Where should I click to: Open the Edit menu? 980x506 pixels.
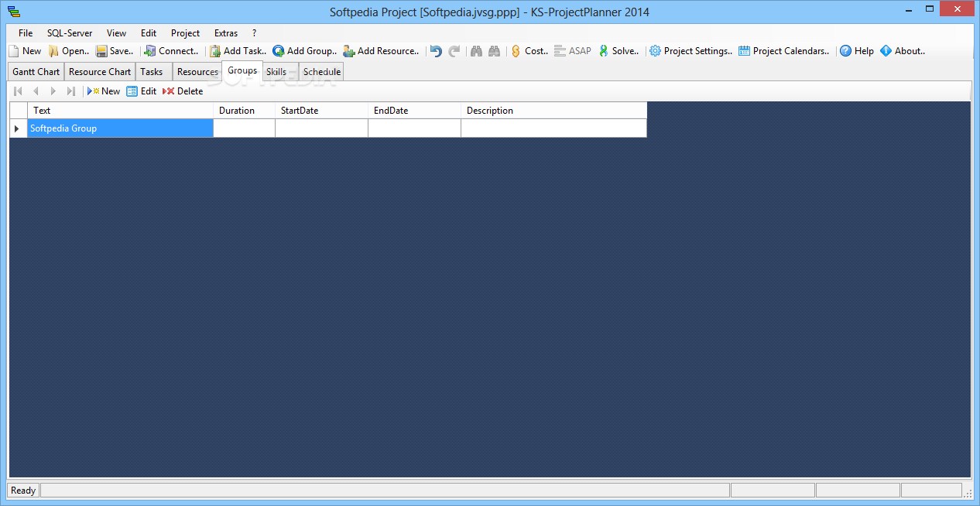coord(149,33)
